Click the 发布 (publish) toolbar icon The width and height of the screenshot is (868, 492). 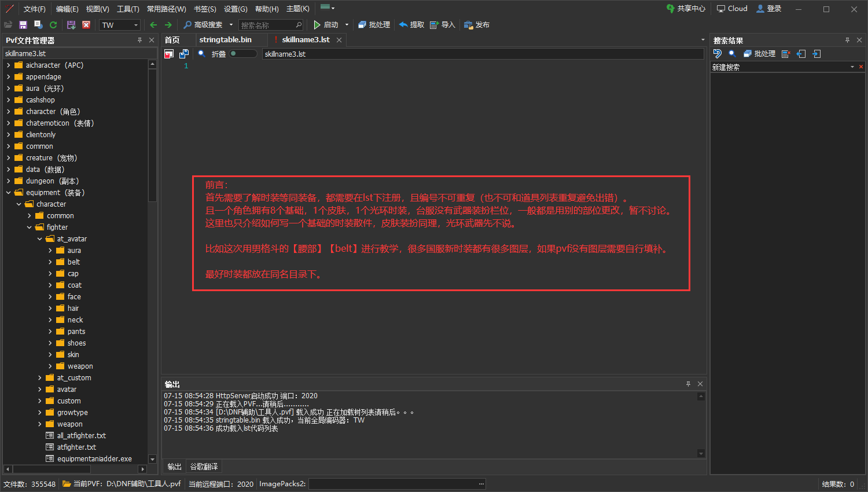(477, 25)
